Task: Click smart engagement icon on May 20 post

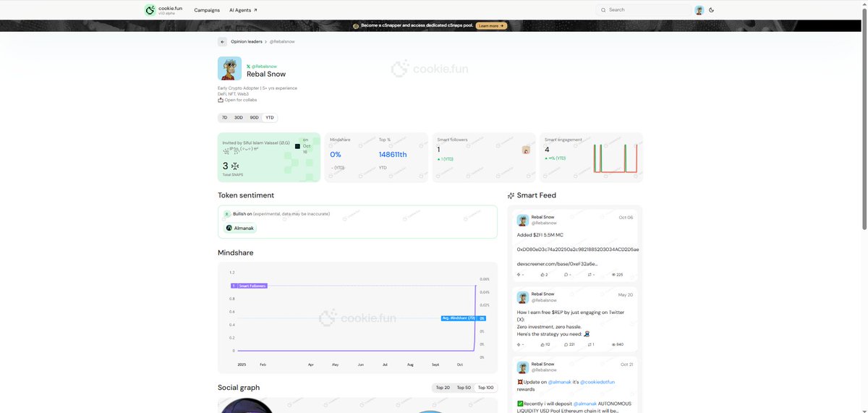Action: point(519,344)
